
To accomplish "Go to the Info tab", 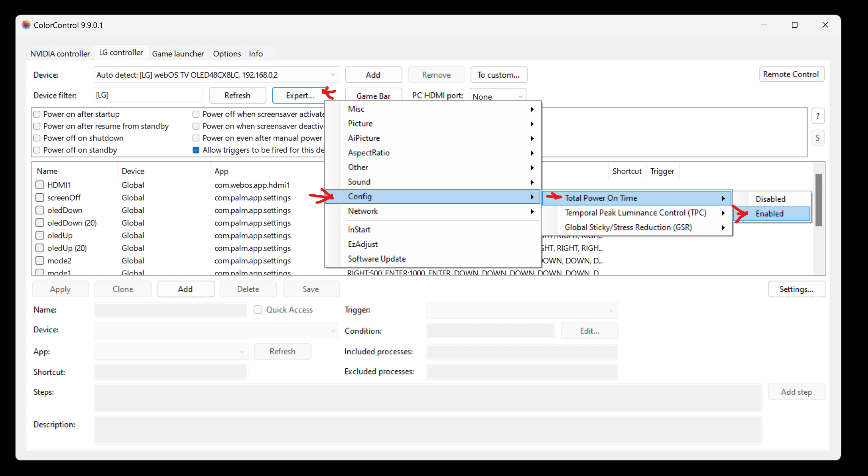I will 256,53.
